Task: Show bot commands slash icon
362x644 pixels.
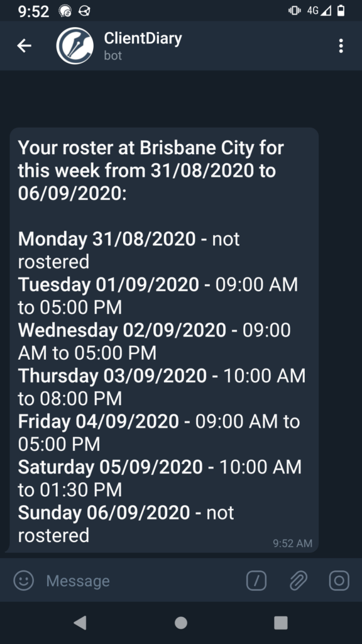Action: point(256,580)
